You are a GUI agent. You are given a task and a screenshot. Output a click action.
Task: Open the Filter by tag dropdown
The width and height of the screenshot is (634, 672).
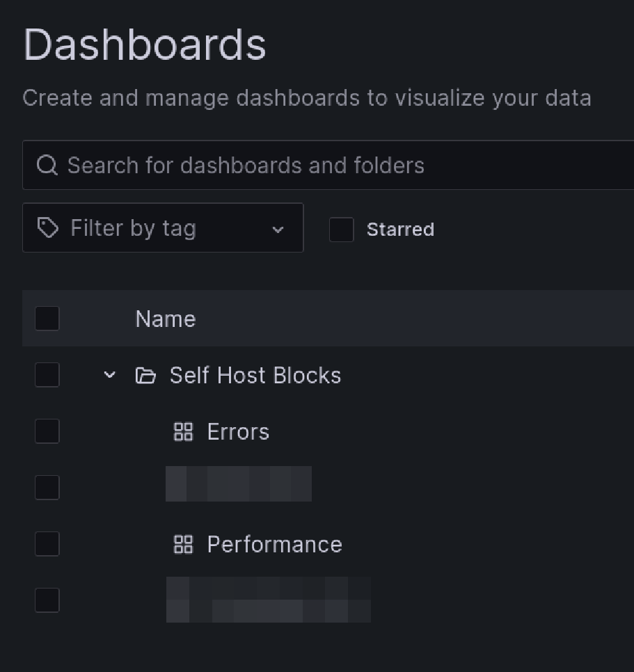[277, 229]
